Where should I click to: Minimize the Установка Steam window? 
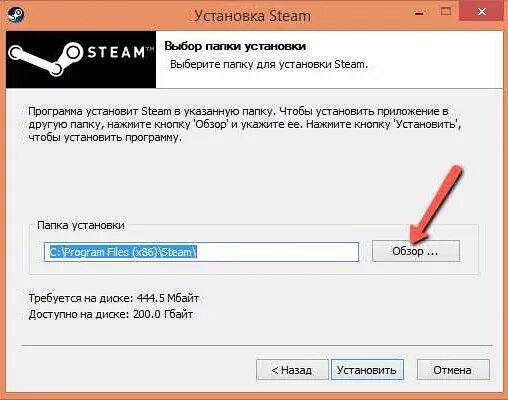click(x=420, y=13)
